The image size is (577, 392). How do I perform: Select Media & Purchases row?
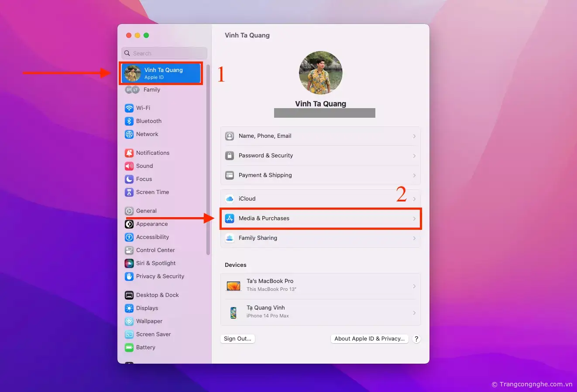click(320, 218)
